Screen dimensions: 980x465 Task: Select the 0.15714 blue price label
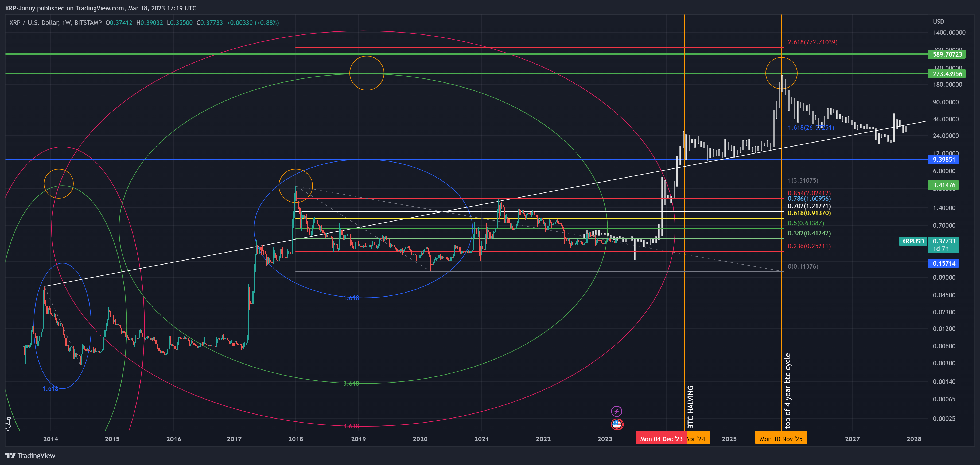pos(943,263)
